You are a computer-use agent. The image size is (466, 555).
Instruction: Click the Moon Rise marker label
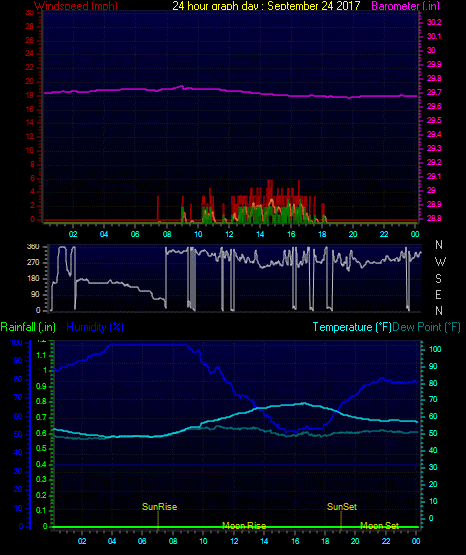coord(244,526)
